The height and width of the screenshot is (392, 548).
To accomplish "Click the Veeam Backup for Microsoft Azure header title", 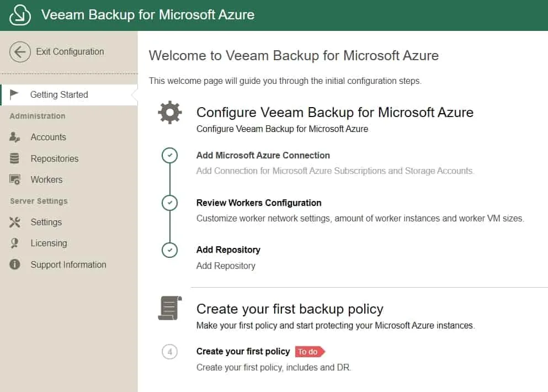I will pyautogui.click(x=148, y=15).
